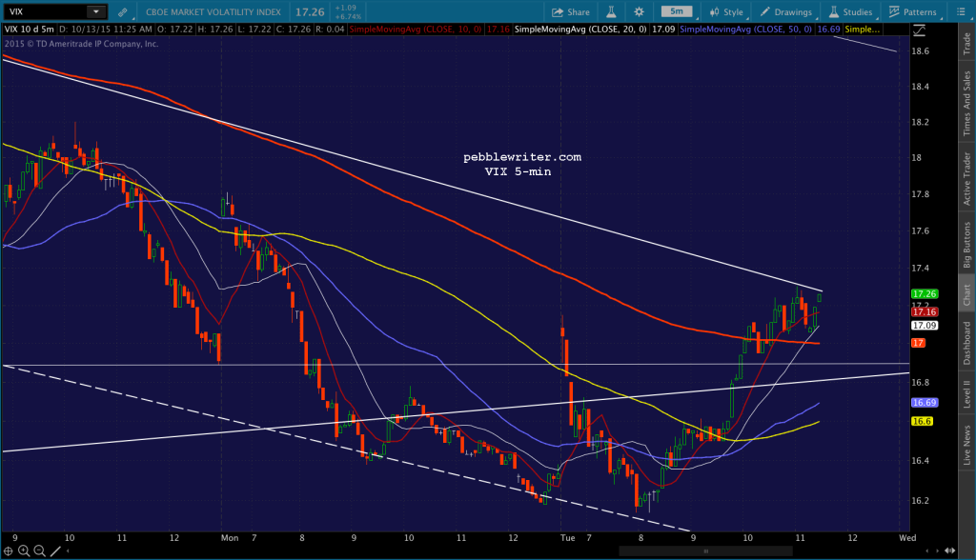Open the Trade side tab
Screen dimensions: 976x560
click(x=966, y=43)
